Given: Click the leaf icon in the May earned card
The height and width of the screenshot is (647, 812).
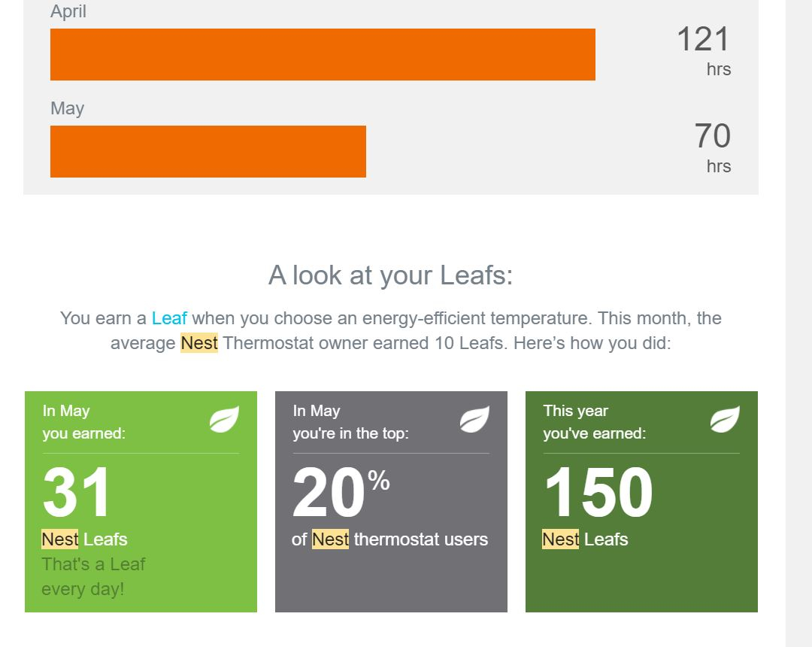Looking at the screenshot, I should 224,419.
